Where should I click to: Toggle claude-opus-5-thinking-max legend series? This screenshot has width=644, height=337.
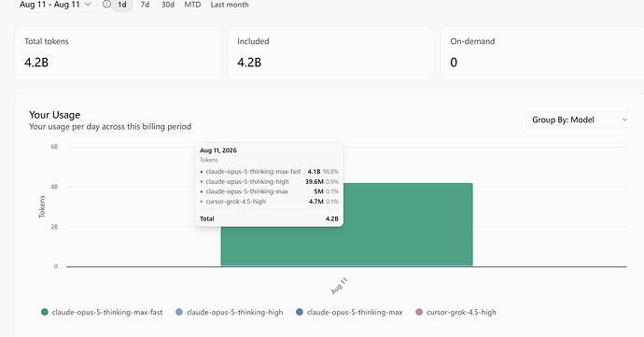(x=349, y=312)
